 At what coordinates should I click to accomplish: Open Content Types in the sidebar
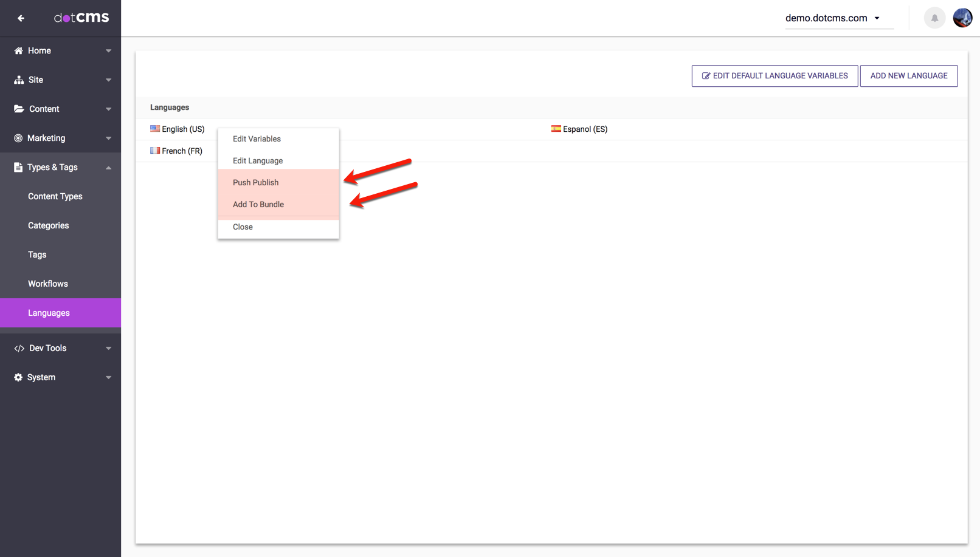[55, 197]
